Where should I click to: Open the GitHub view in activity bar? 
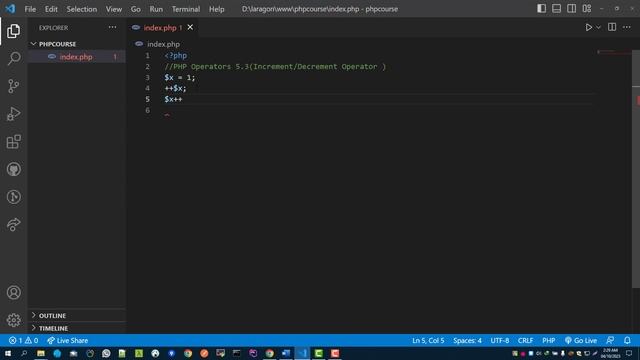coord(13,169)
